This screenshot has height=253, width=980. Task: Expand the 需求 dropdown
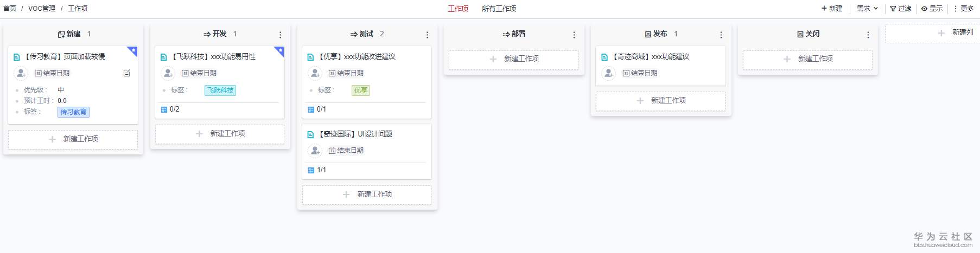(867, 9)
